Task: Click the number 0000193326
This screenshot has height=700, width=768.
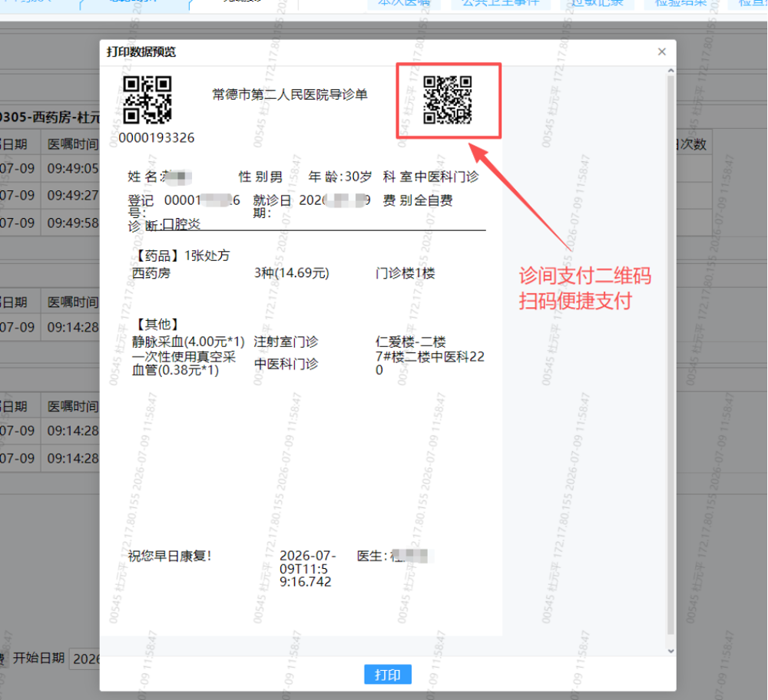Action: pyautogui.click(x=157, y=138)
